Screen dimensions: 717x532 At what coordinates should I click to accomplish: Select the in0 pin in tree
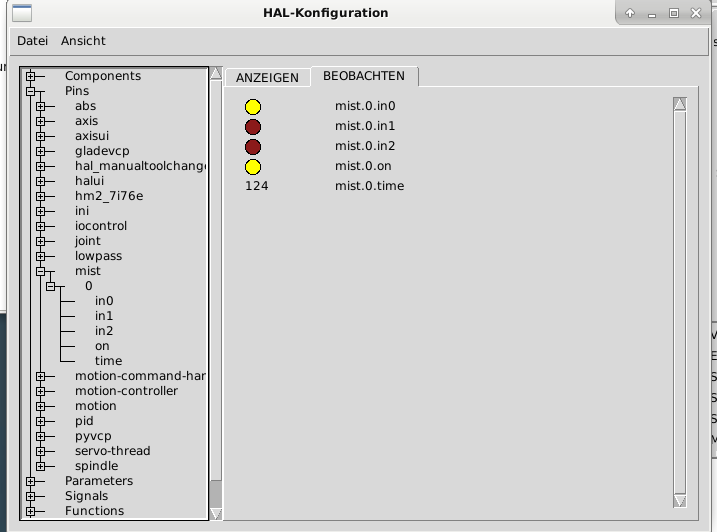[x=104, y=301]
